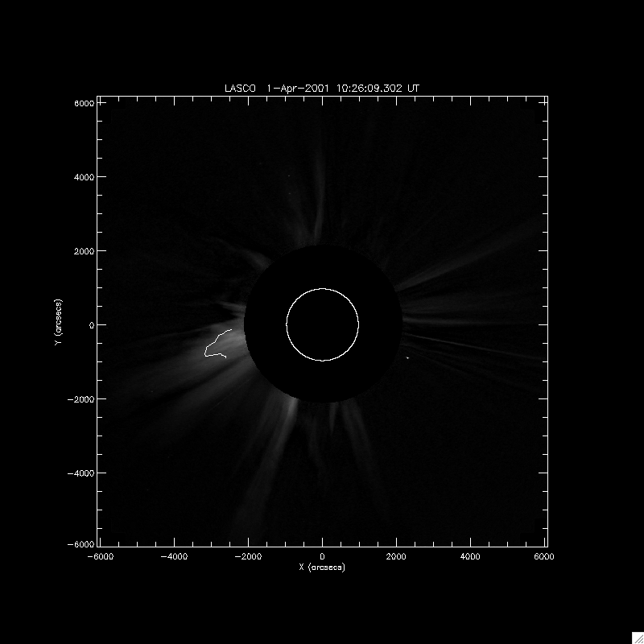Click the -4000 tick label on the Y axis
Viewport: 644px width, 644px height.
click(83, 473)
